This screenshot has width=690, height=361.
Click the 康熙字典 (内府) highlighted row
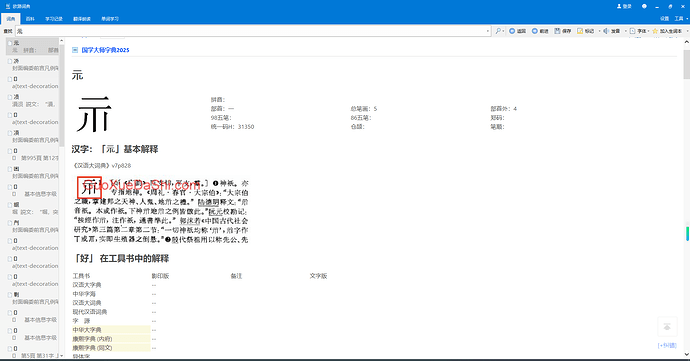click(111, 339)
